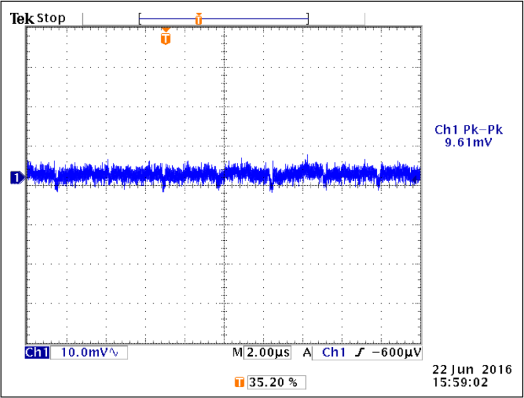Image resolution: width=524 pixels, height=398 pixels.
Task: Click the 22 Jun 2016 date stamp
Action: click(472, 370)
